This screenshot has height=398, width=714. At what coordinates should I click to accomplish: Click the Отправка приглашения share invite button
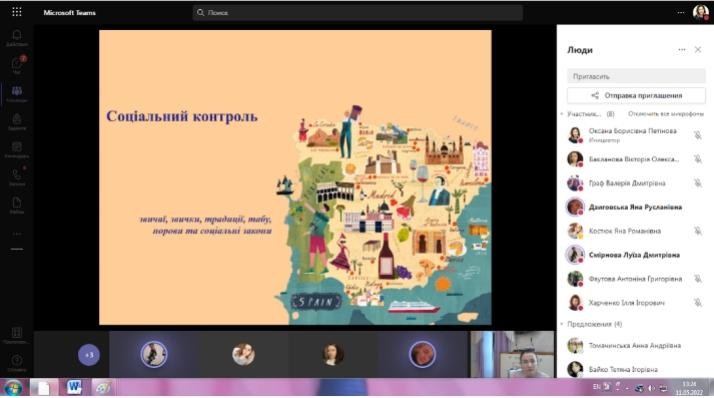coord(636,95)
